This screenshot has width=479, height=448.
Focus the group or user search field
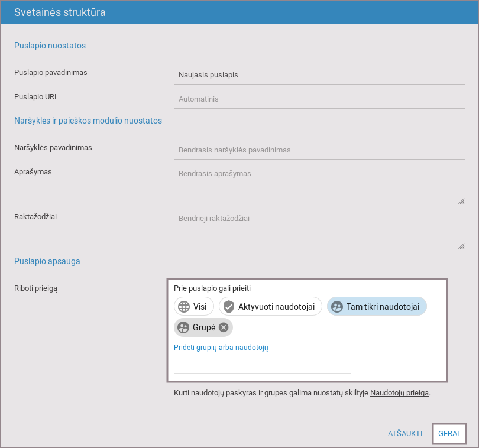(263, 366)
